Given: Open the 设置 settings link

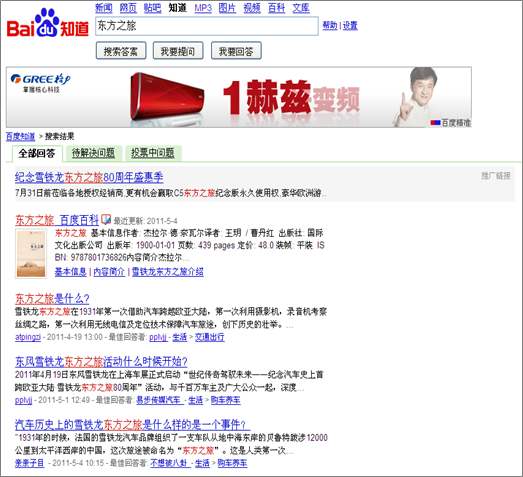Looking at the screenshot, I should coord(350,25).
